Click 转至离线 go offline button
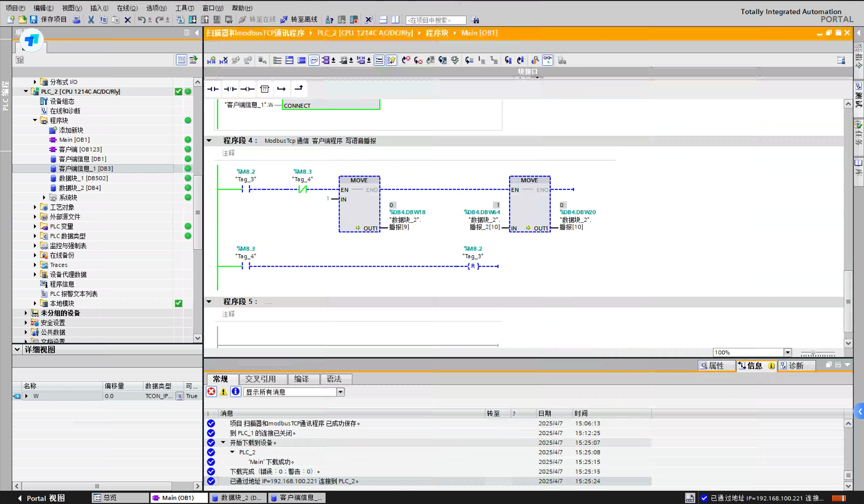The image size is (864, 504). pyautogui.click(x=299, y=19)
